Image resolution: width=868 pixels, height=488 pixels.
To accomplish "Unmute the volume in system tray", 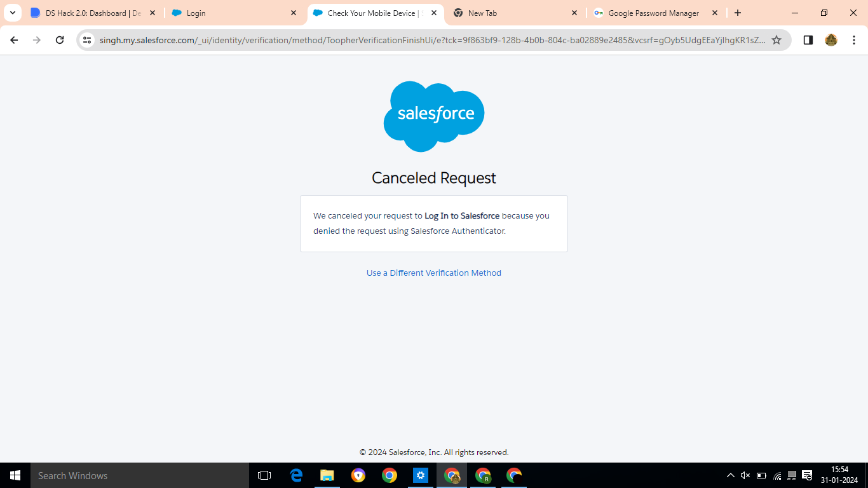I will coord(746,475).
